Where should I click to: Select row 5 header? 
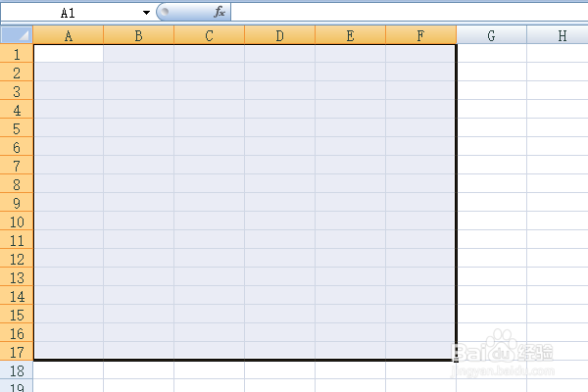point(17,128)
